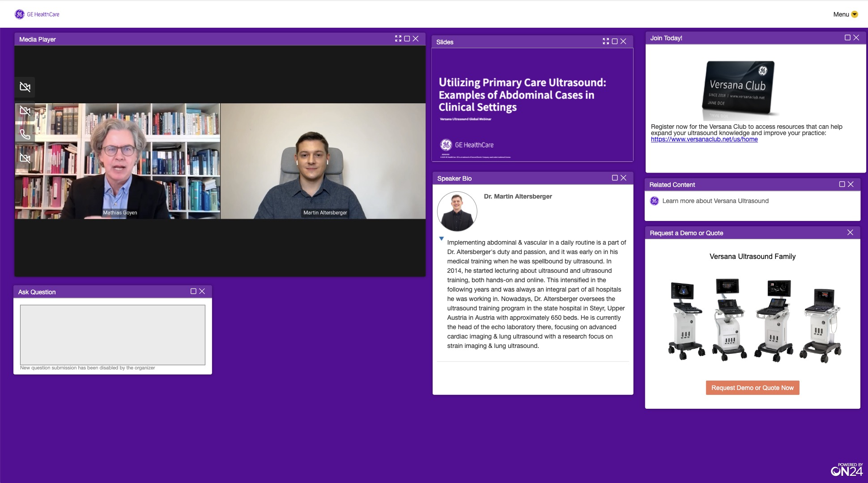The width and height of the screenshot is (868, 483).
Task: Click into the Ask Question text box
Action: (113, 335)
